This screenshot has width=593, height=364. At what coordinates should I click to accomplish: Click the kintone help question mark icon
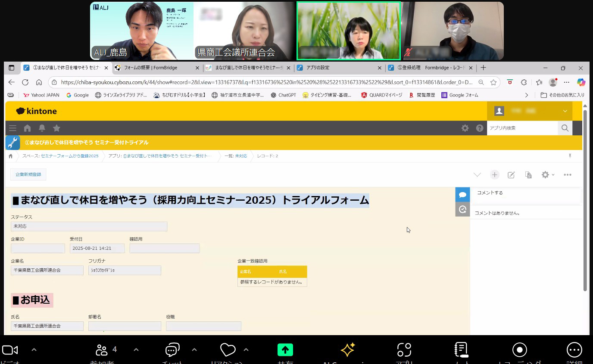point(479,128)
